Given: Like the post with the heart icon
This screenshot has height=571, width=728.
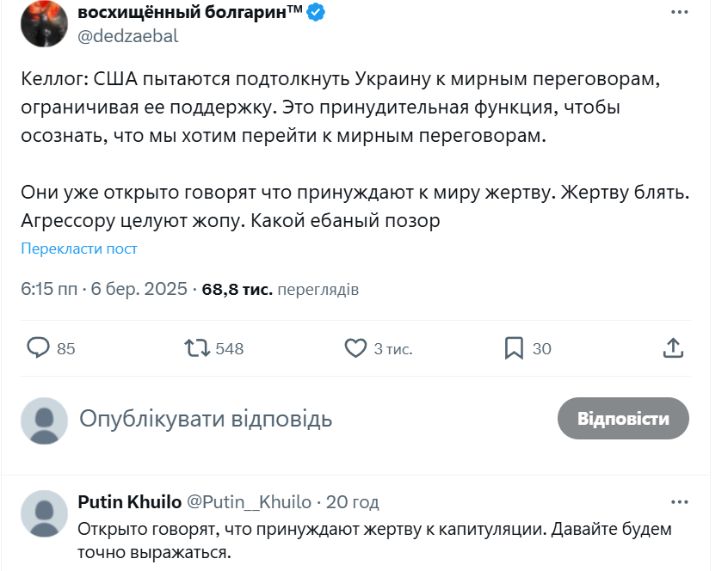Looking at the screenshot, I should (x=355, y=347).
